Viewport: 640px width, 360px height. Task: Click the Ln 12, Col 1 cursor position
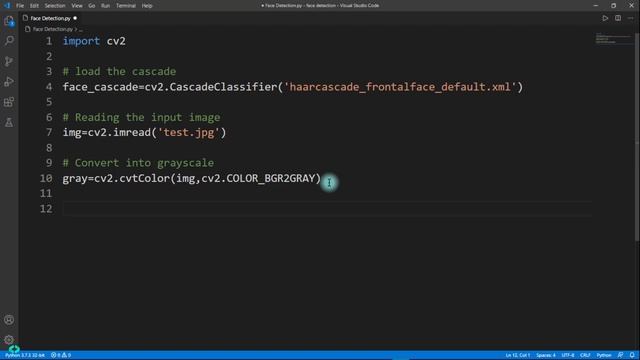tap(517, 355)
